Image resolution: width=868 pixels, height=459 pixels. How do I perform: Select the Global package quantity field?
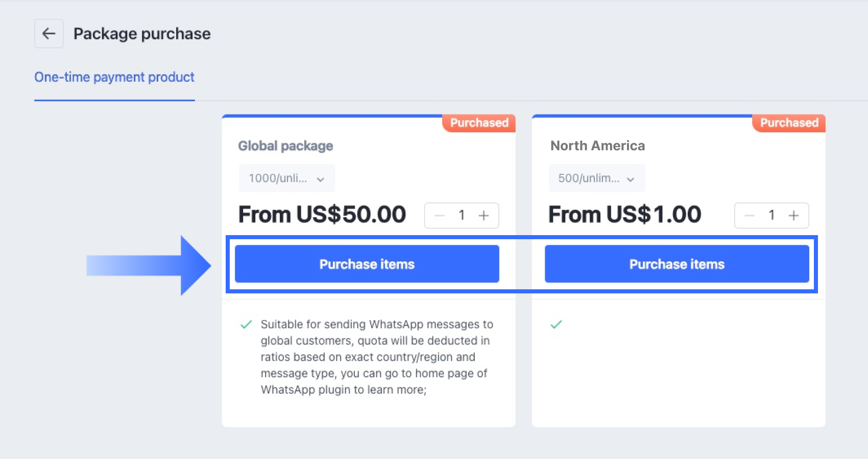pos(462,216)
